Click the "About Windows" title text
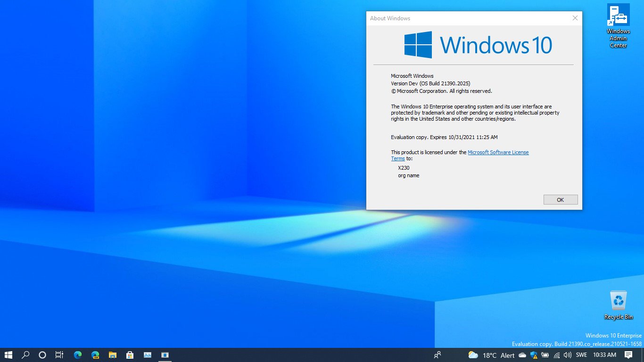 (x=390, y=18)
